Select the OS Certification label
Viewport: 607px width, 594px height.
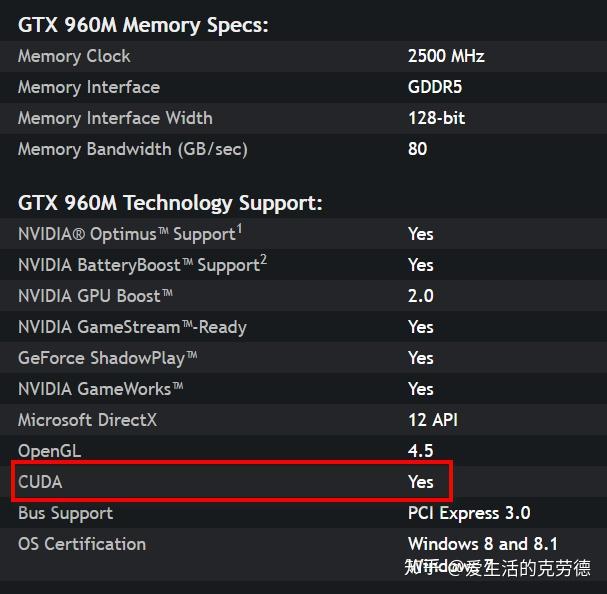82,544
